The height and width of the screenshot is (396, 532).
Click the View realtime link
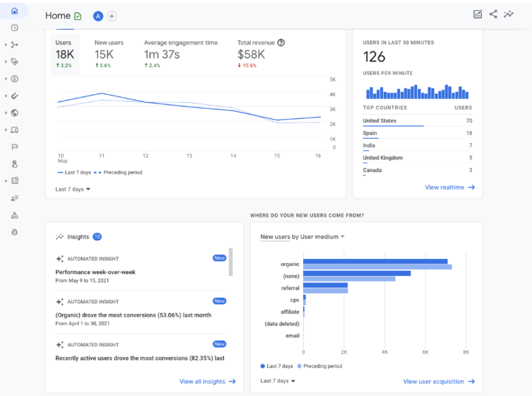point(450,187)
